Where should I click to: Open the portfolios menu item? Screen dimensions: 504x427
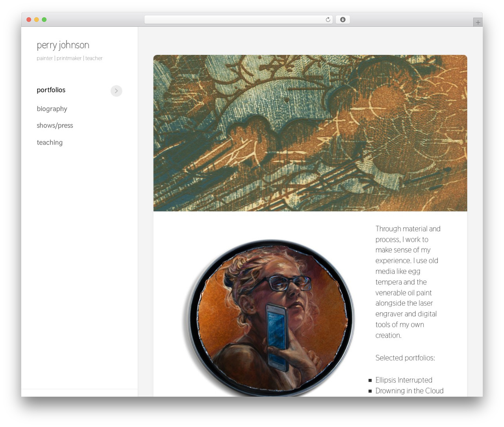click(x=51, y=90)
